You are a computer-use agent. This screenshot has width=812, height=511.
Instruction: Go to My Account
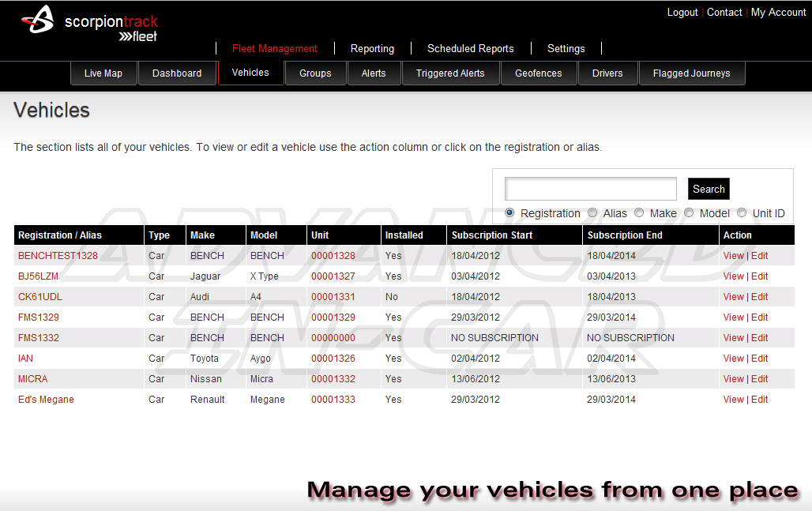[778, 13]
